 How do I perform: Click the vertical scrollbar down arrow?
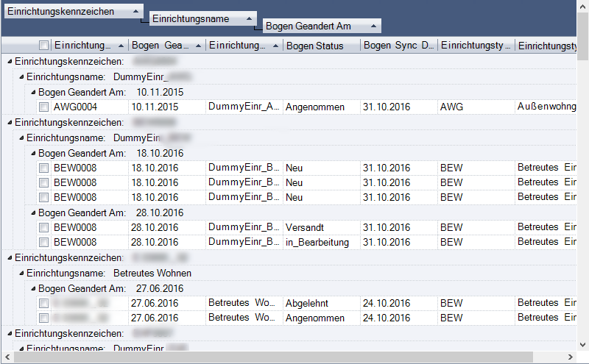(x=582, y=344)
